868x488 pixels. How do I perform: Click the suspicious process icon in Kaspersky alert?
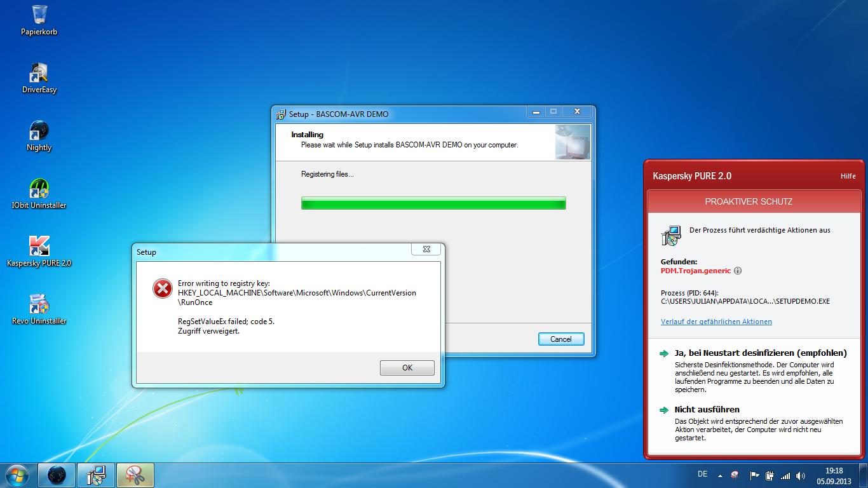671,236
